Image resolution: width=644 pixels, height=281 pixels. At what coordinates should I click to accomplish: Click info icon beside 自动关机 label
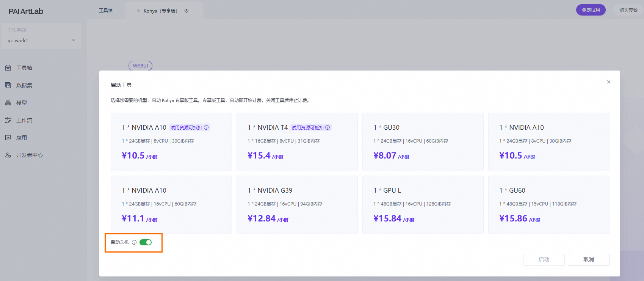tap(134, 242)
